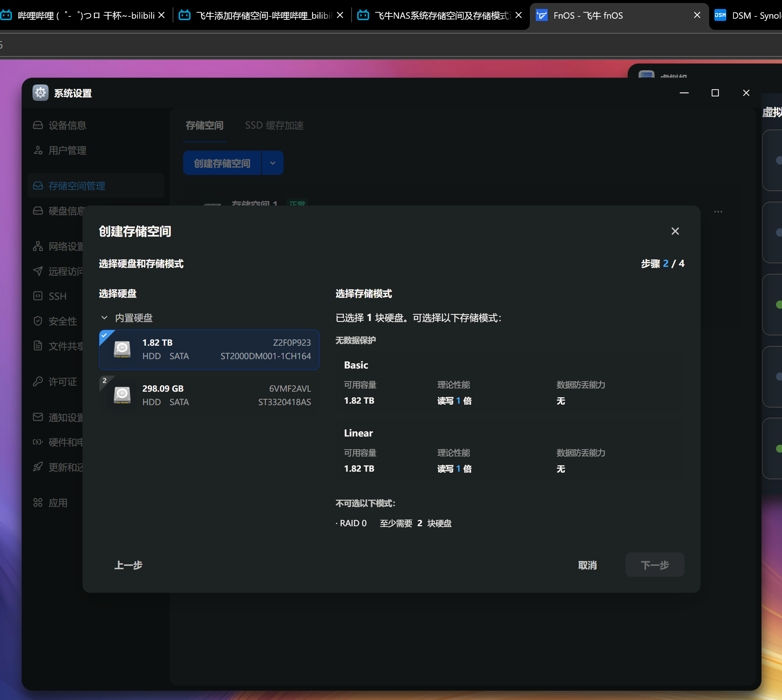The height and width of the screenshot is (700, 782).
Task: Click the 上一步 back button
Action: 129,565
